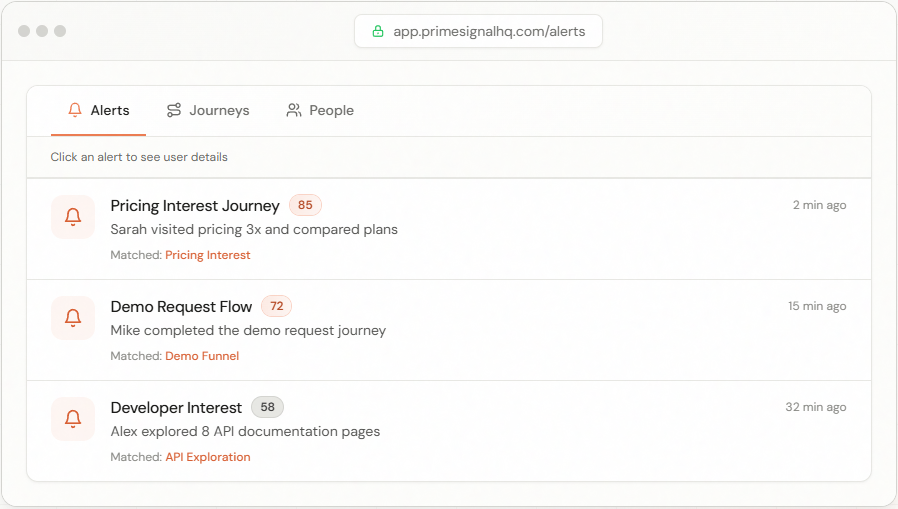Image resolution: width=898 pixels, height=509 pixels.
Task: Open the Pricing Interest matched link
Action: click(x=208, y=255)
